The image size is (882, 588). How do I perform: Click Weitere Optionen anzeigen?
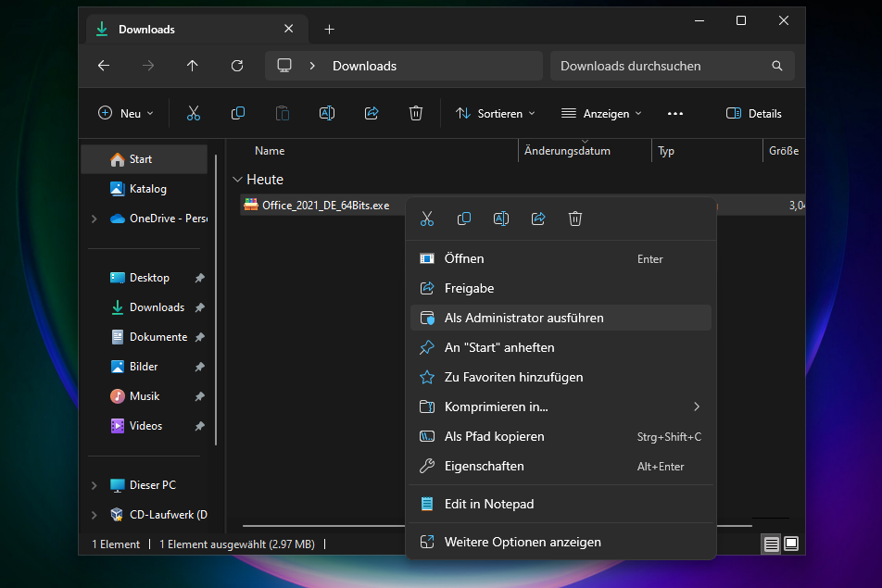(x=523, y=542)
